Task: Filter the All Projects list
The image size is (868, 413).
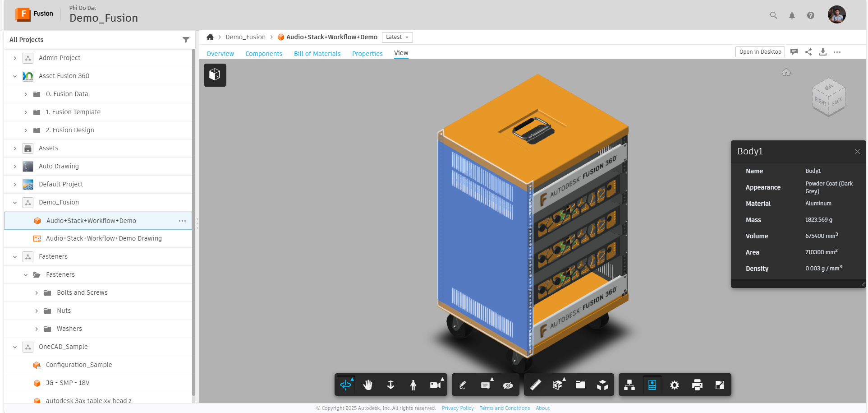Action: click(186, 40)
